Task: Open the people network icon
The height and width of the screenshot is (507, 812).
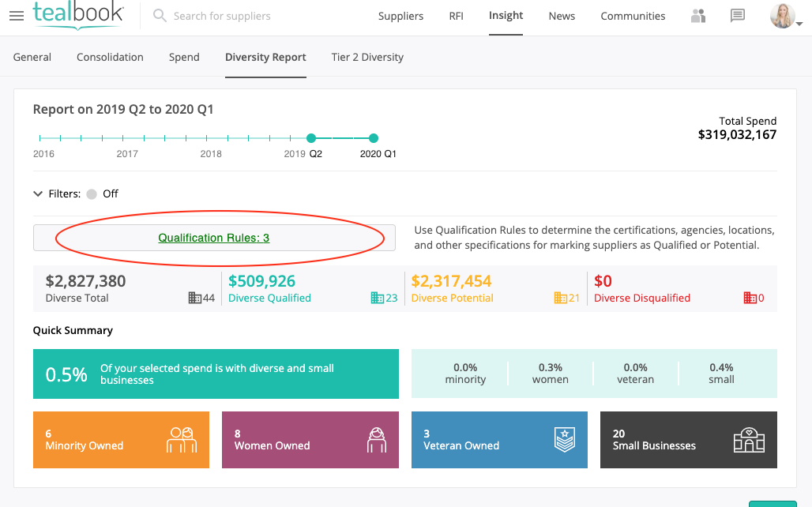Action: [x=698, y=16]
